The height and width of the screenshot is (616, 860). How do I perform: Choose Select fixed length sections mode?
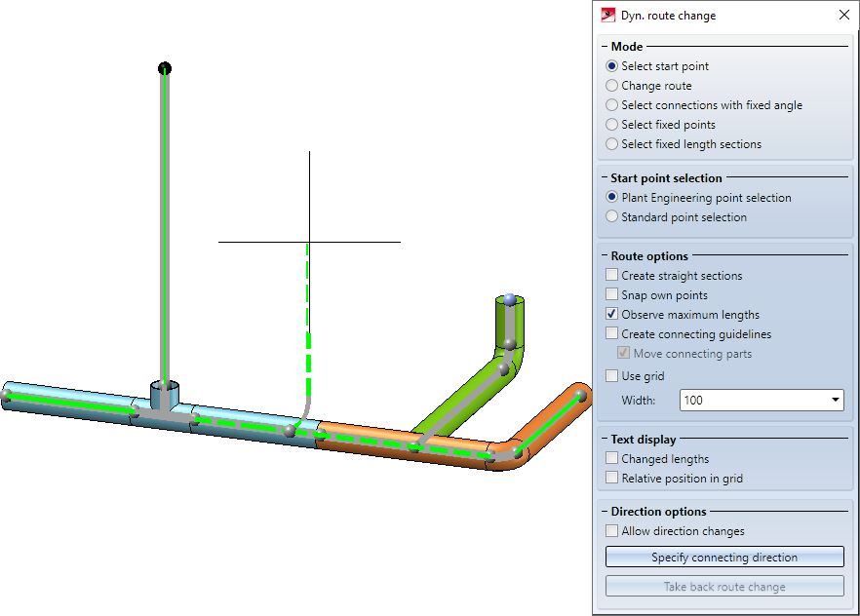612,144
